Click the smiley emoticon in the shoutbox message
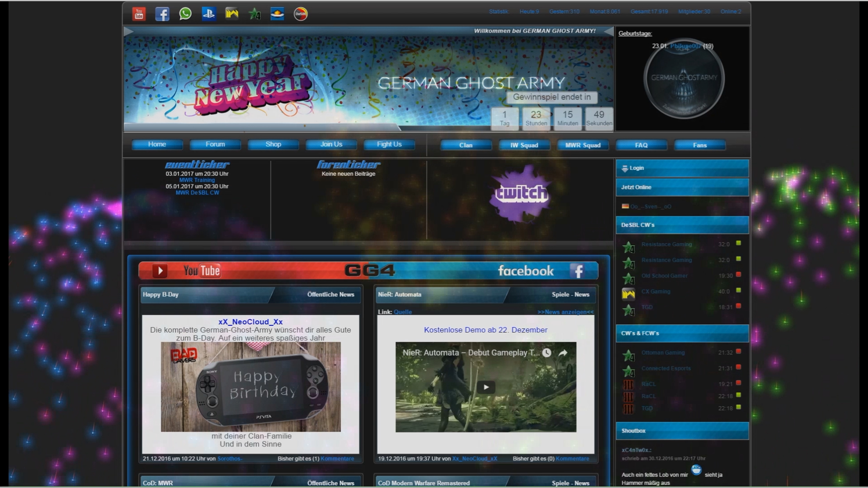Screen dimensions: 868x488 point(696,470)
